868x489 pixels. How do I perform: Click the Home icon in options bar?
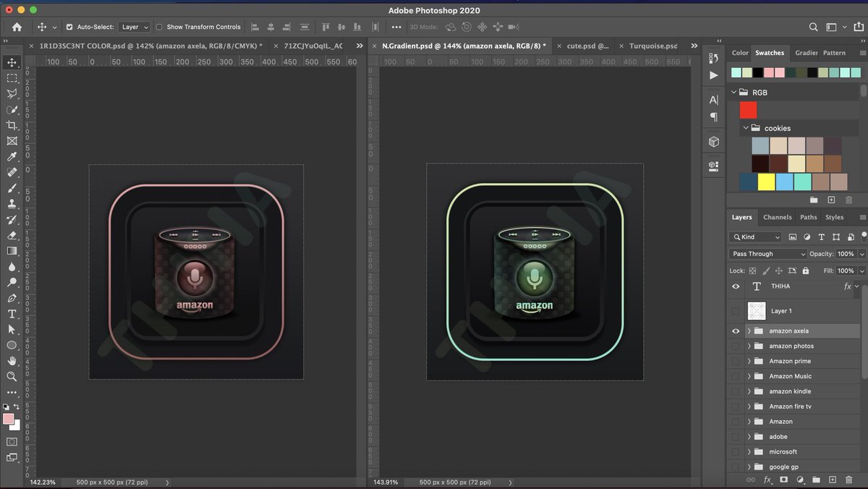pyautogui.click(x=17, y=27)
